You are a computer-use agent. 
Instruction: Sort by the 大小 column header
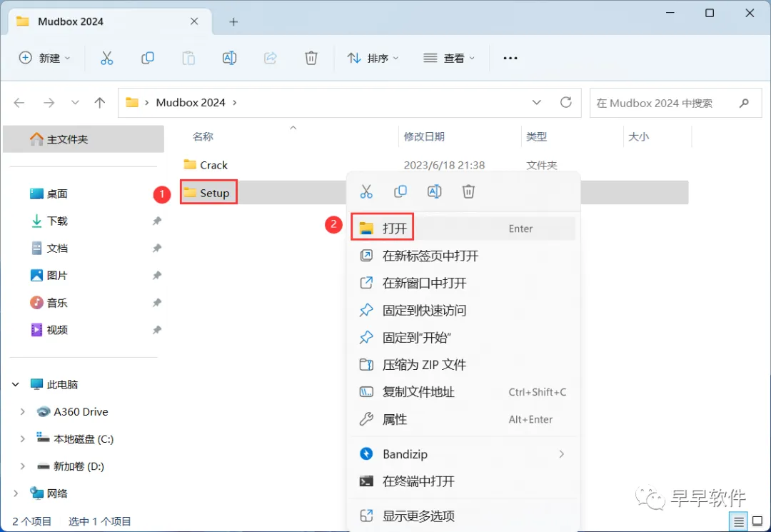coord(639,136)
